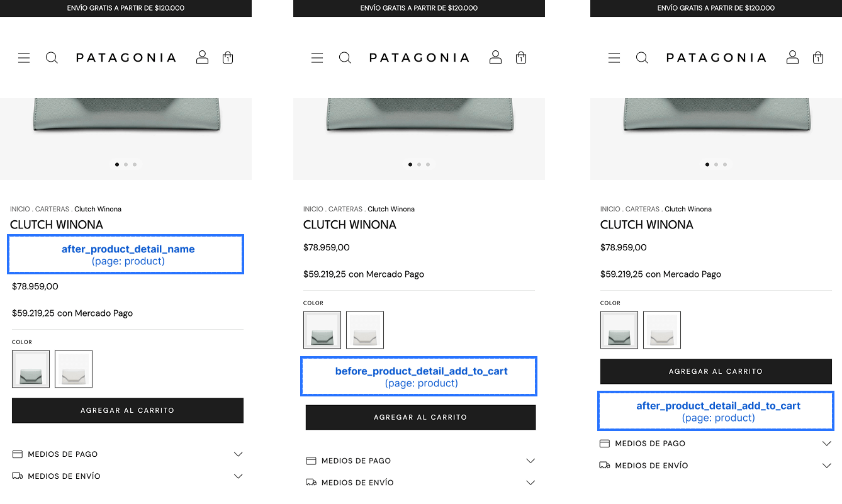Open the shopping bag cart icon
This screenshot has width=842, height=504.
pyautogui.click(x=227, y=57)
